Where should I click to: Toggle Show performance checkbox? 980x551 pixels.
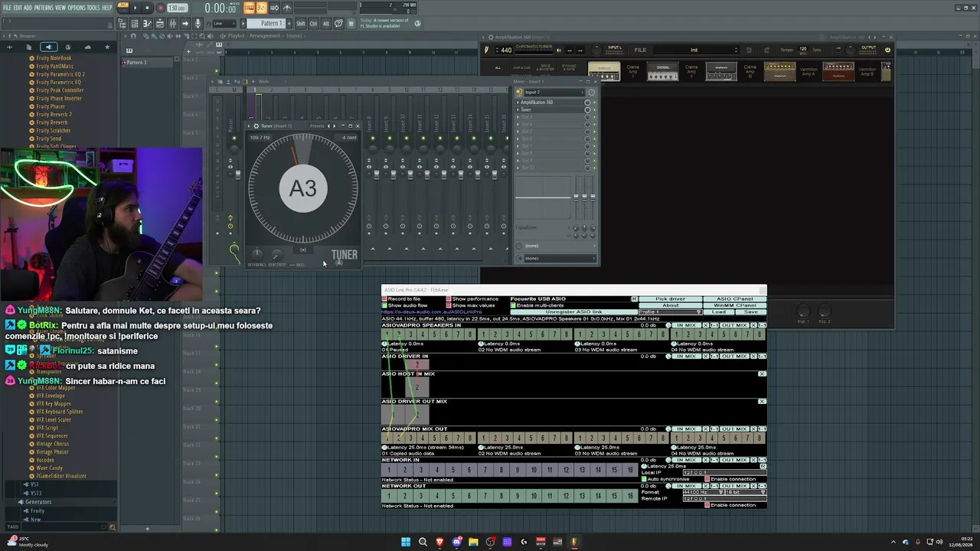point(449,298)
